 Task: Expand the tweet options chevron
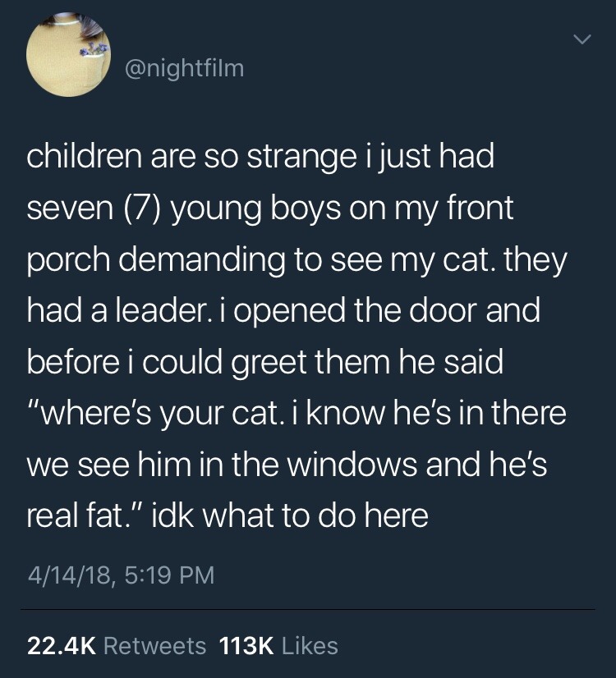point(582,39)
